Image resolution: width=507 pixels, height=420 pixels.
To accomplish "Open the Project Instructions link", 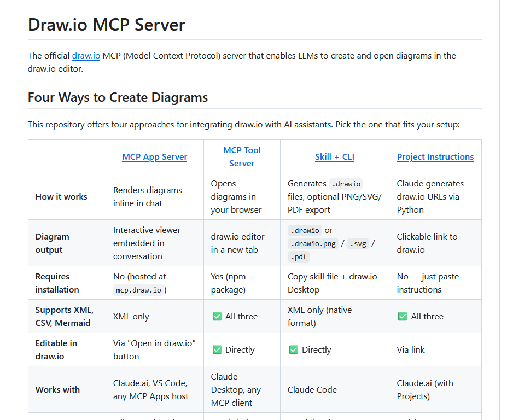I will coord(435,157).
